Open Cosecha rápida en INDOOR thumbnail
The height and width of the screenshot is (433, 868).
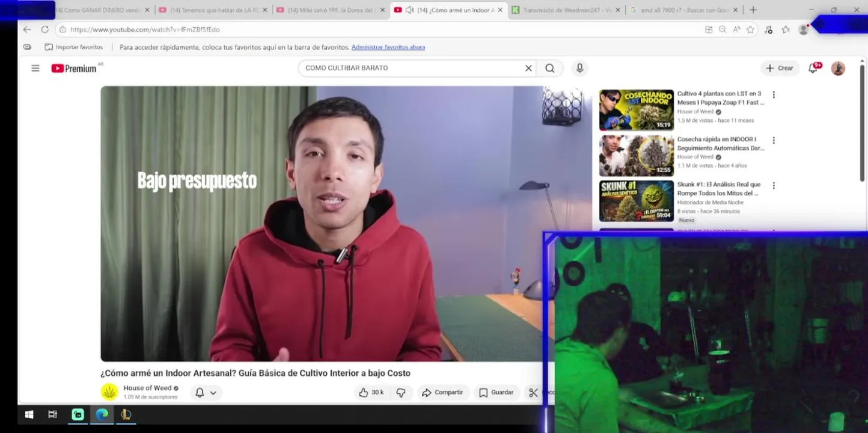coord(637,155)
